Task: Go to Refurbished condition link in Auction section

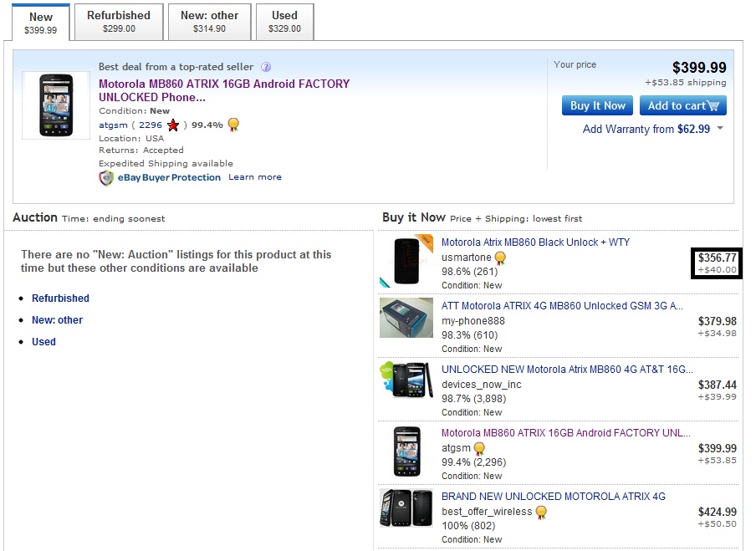Action: click(60, 298)
